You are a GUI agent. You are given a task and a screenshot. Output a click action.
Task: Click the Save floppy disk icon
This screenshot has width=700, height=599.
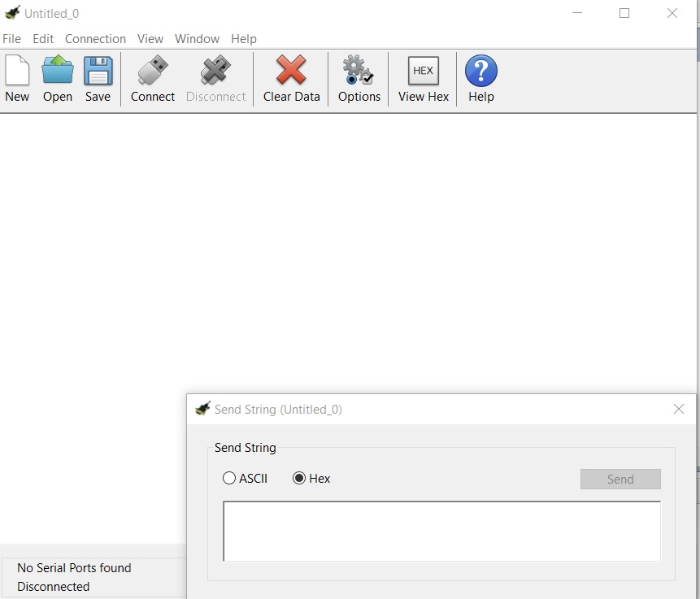click(x=98, y=72)
